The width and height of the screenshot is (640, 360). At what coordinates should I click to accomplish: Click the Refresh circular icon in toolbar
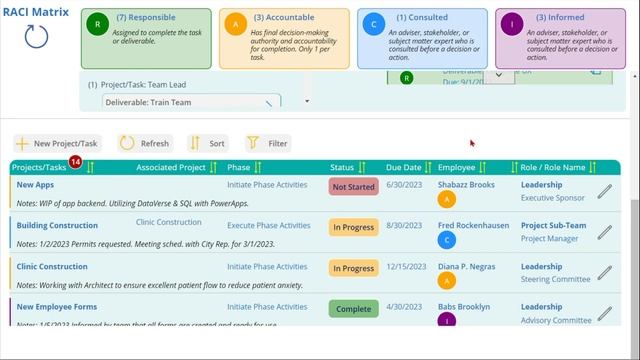[x=127, y=143]
